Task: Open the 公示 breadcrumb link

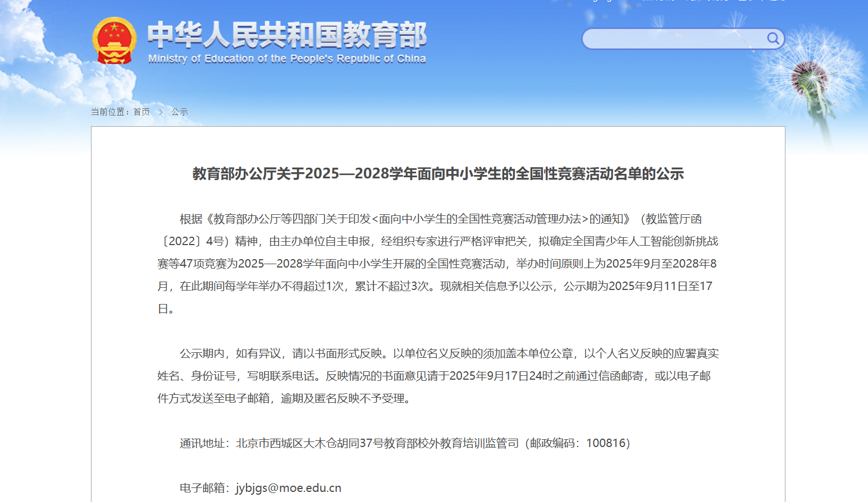Action: 180,112
